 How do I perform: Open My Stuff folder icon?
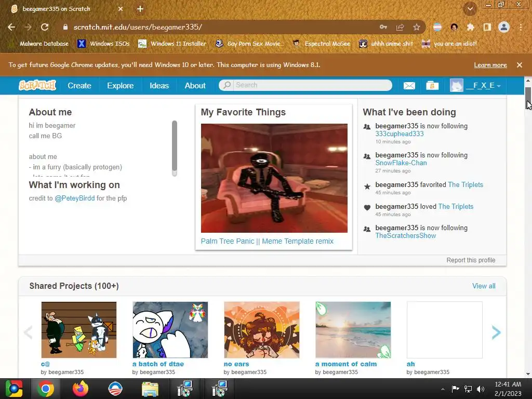coord(432,86)
